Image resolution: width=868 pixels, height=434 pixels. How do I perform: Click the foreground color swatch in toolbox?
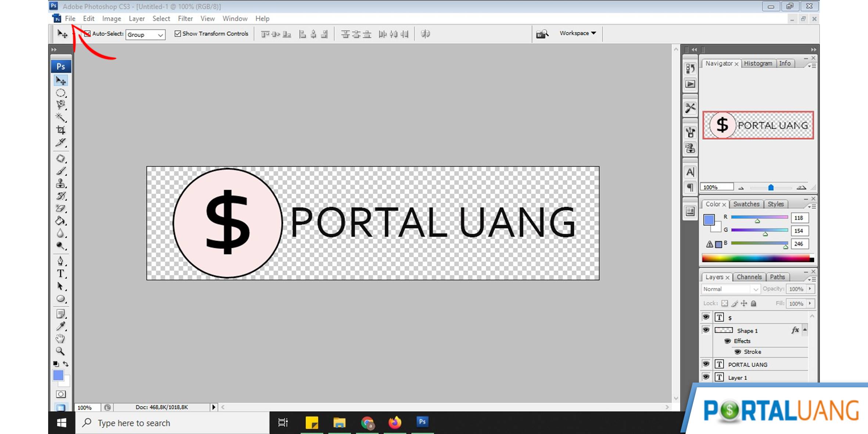(x=58, y=375)
